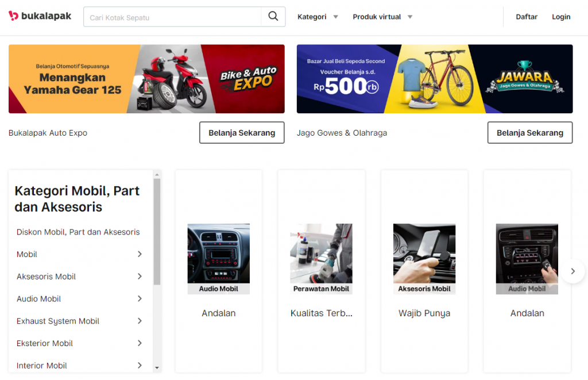Expand the Audio Mobil chevron
The image size is (588, 380).
(x=140, y=298)
